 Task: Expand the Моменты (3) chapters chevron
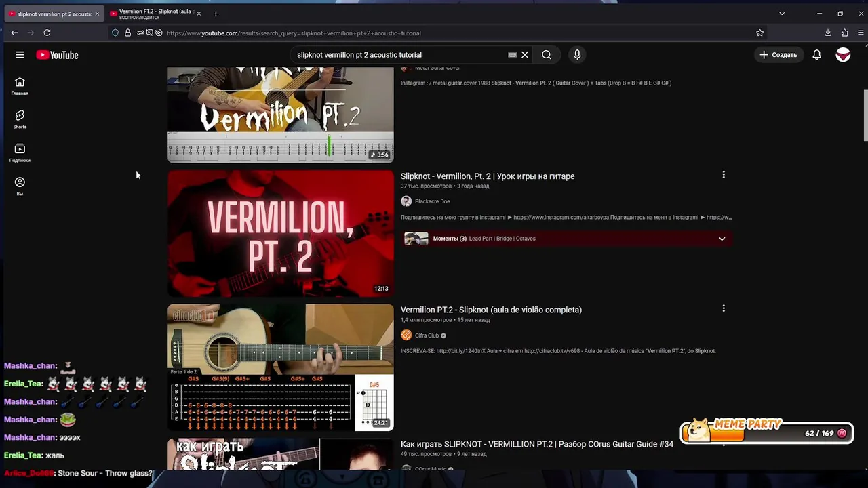[x=722, y=239]
